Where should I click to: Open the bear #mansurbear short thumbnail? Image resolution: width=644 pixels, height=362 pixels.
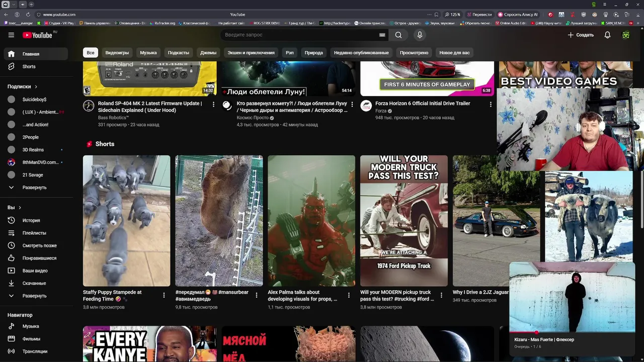pos(219,221)
